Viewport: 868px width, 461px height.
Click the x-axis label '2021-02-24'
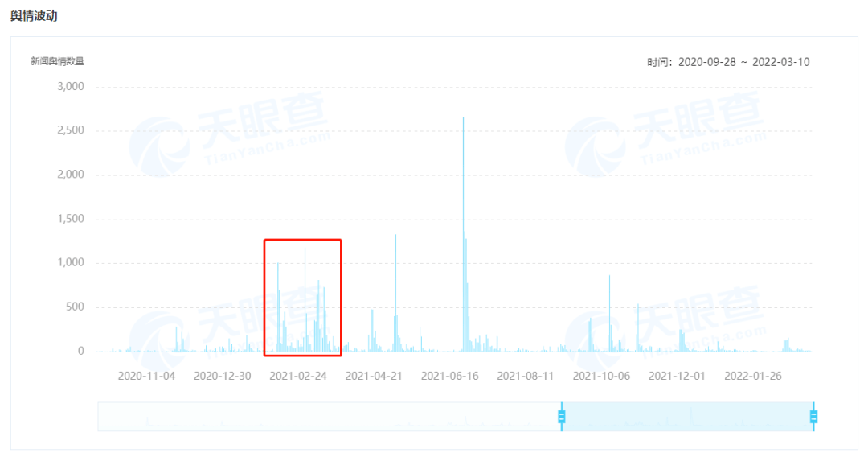point(298,376)
